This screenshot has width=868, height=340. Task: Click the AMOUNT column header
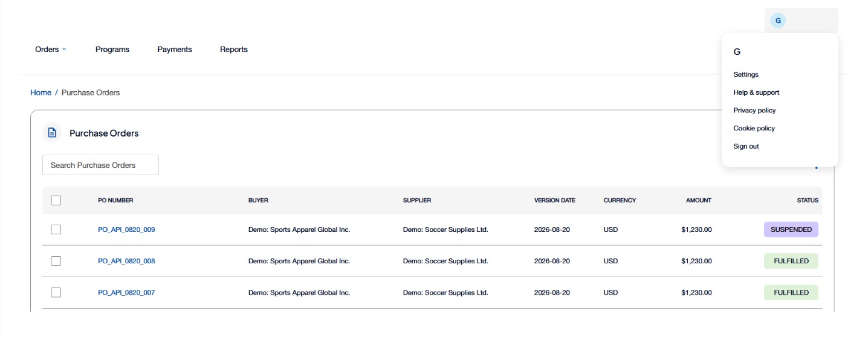(699, 200)
